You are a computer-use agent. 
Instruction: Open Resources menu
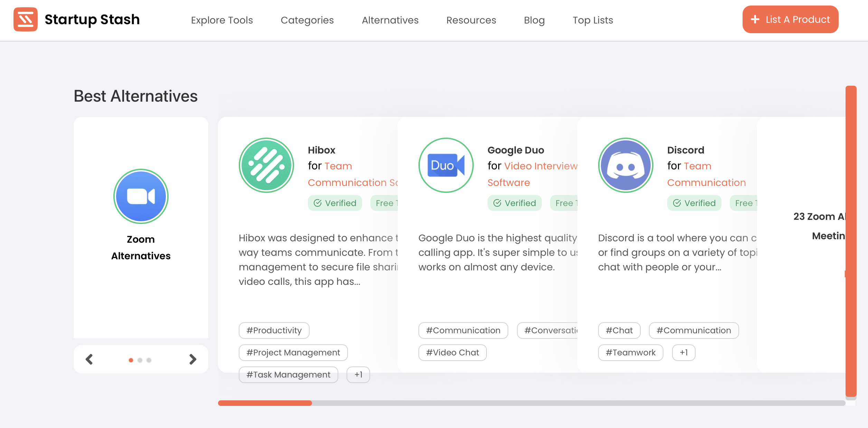(471, 20)
